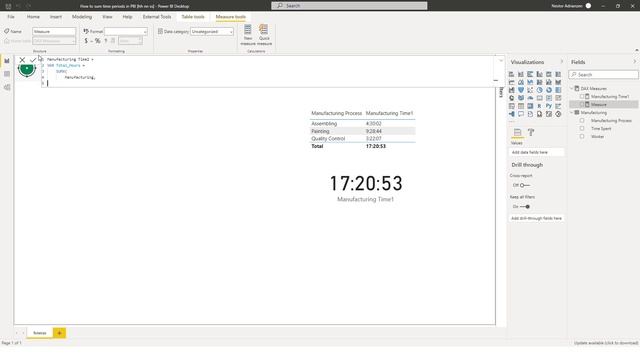Screen dimensions: 640x360
Task: Select the matrix visual
Action: coord(530,106)
